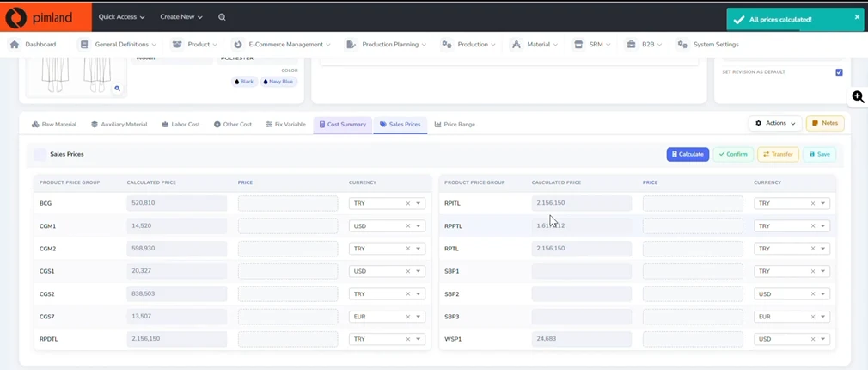
Task: Open the CGM2 currency dropdown arrow
Action: pos(418,249)
